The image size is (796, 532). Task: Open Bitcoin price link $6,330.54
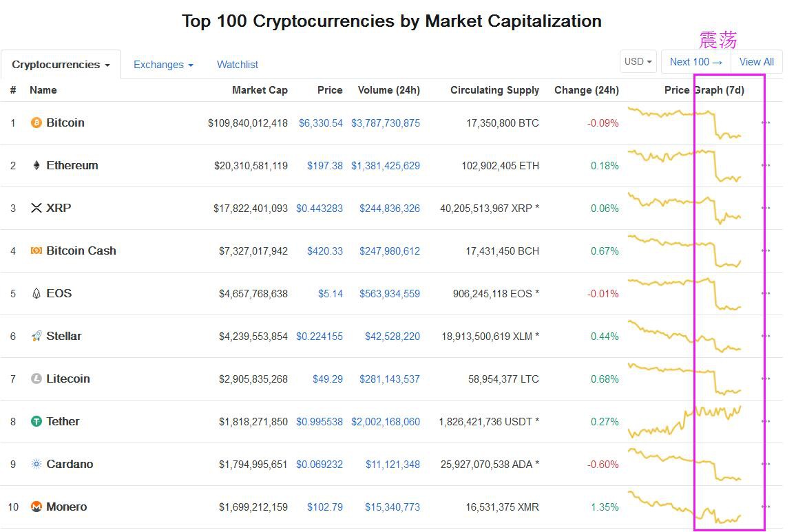[x=321, y=123]
